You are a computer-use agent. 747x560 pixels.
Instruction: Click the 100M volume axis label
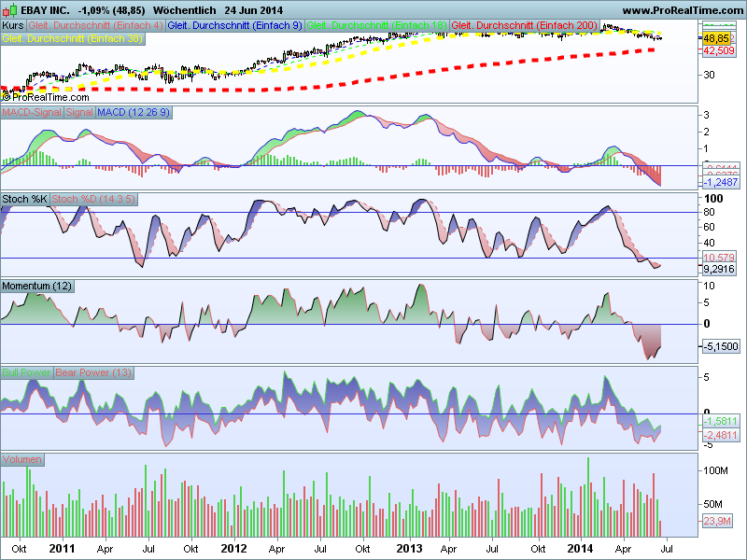pyautogui.click(x=715, y=470)
